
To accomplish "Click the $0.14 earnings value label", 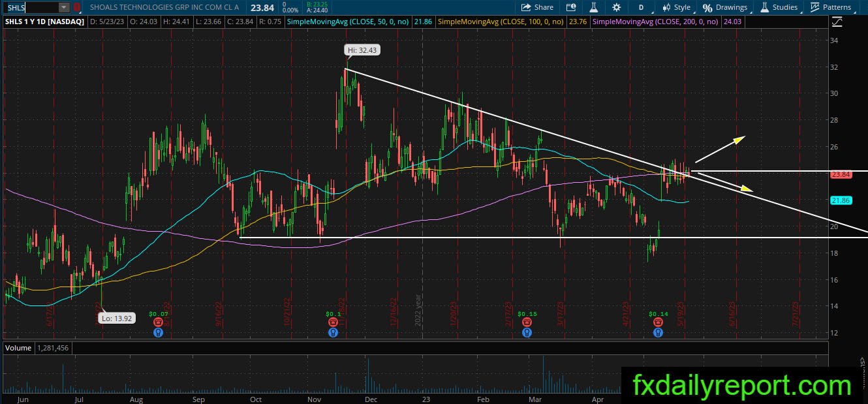I will click(658, 314).
